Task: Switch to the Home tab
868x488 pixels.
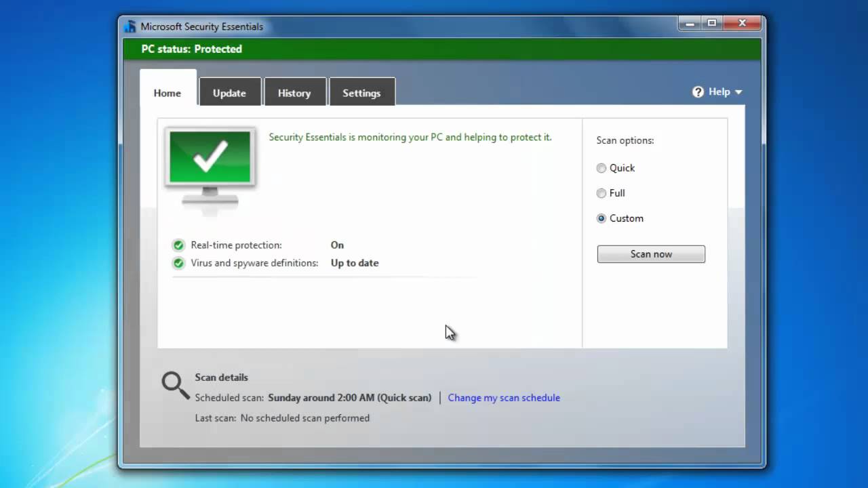Action: [167, 93]
